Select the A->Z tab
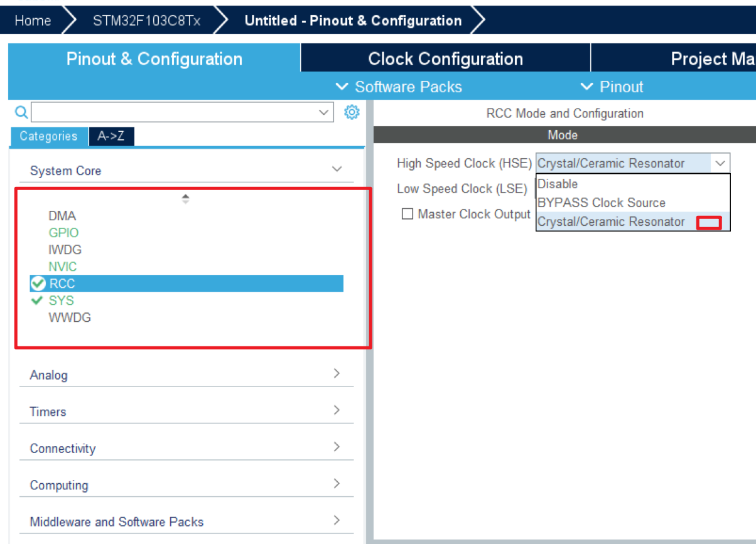This screenshot has width=756, height=544. tap(112, 136)
